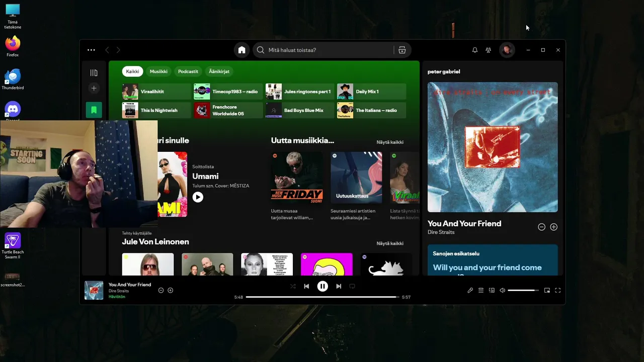Pause the current song
The width and height of the screenshot is (644, 362).
pos(323,286)
